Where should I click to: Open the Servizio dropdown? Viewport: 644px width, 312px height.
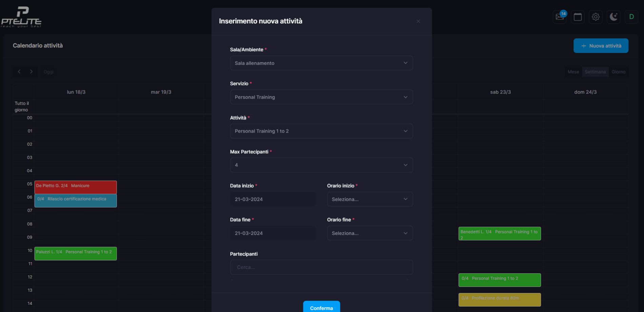click(x=321, y=97)
